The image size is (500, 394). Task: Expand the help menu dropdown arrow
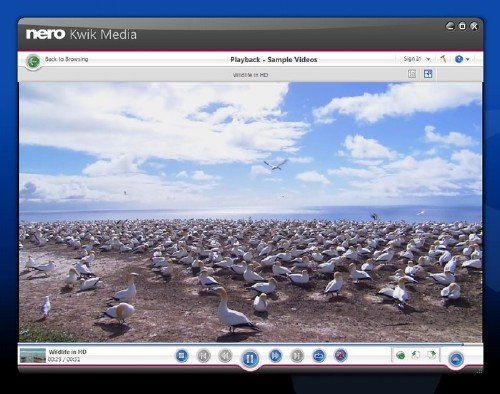click(x=468, y=60)
